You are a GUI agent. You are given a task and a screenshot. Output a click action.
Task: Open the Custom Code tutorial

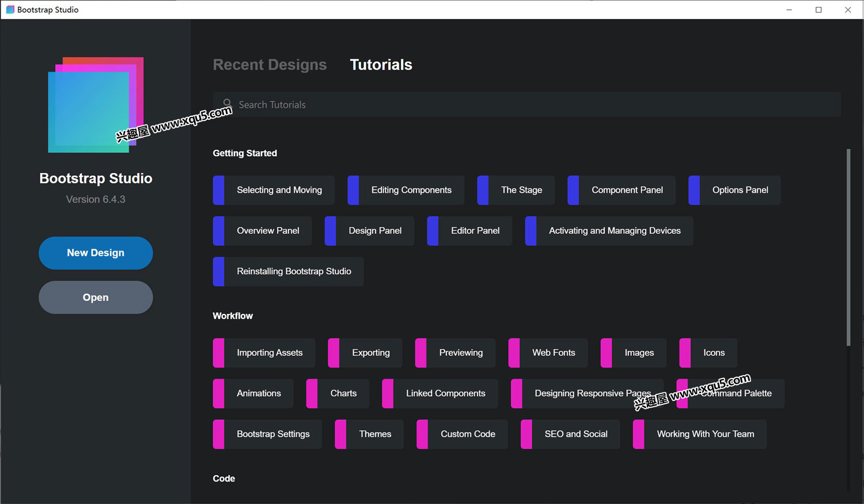[462, 434]
